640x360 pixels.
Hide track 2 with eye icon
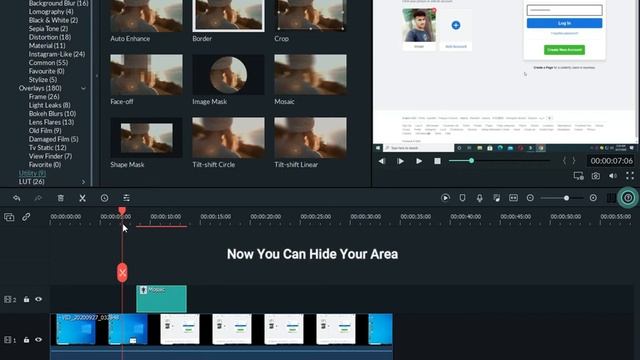pyautogui.click(x=38, y=299)
